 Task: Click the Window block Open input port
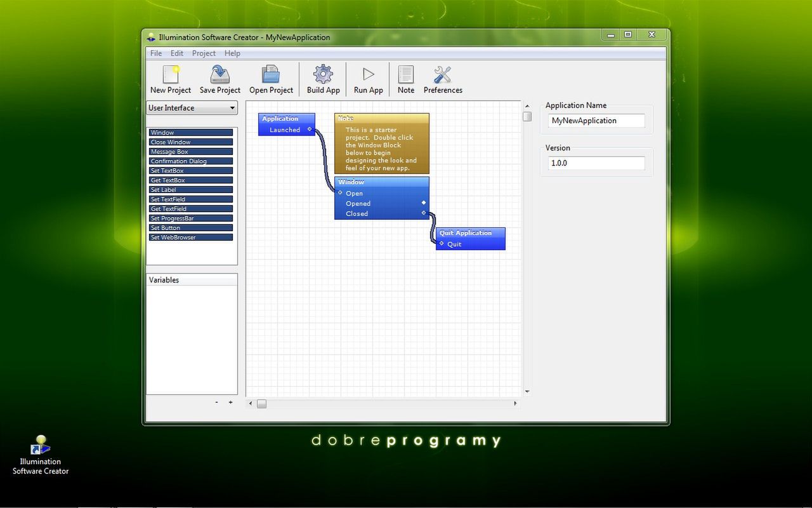click(x=341, y=193)
